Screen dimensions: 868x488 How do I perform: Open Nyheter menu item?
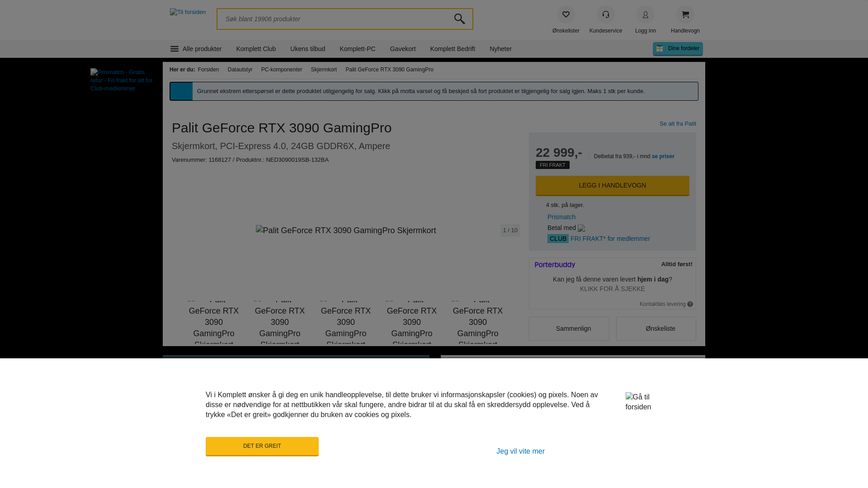[500, 49]
